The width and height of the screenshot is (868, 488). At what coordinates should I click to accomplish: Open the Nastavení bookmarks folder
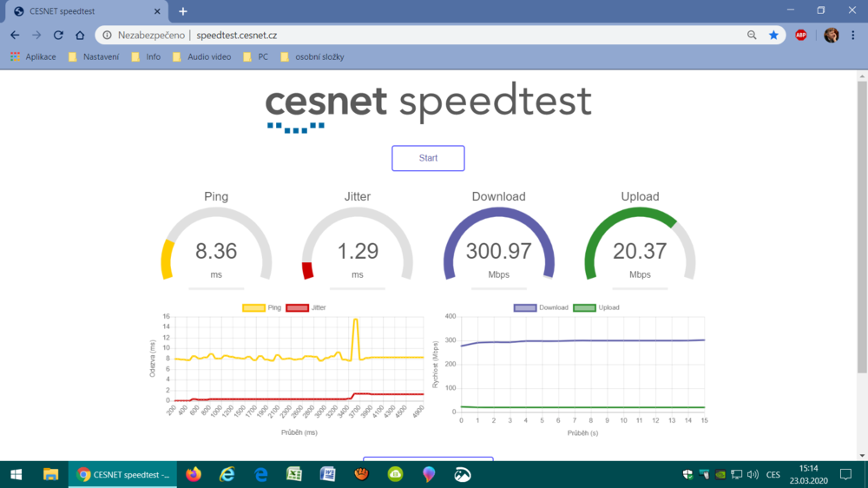94,57
